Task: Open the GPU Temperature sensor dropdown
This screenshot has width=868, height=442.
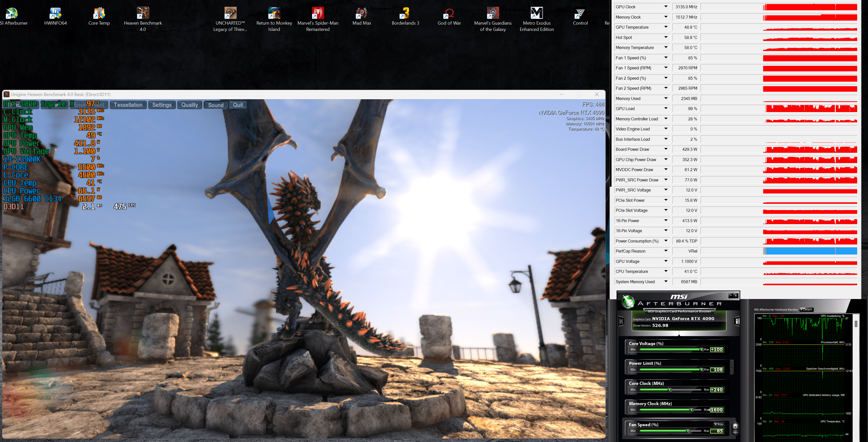Action: 666,27
